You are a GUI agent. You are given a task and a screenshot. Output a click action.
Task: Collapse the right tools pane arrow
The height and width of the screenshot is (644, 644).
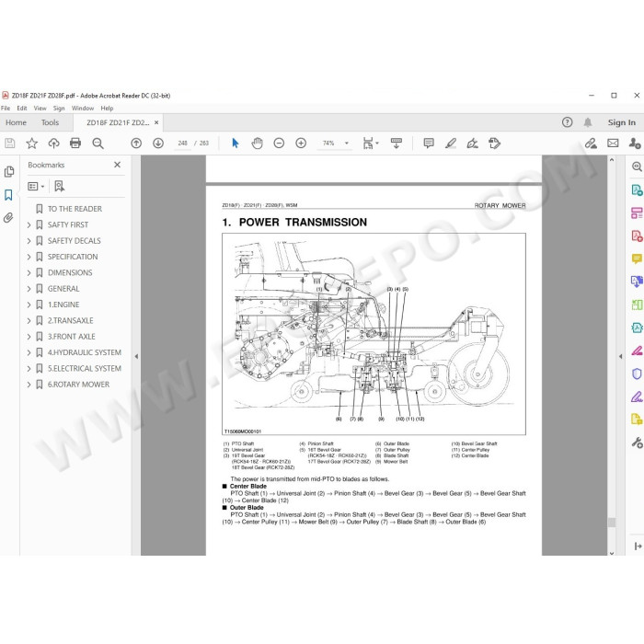point(621,357)
